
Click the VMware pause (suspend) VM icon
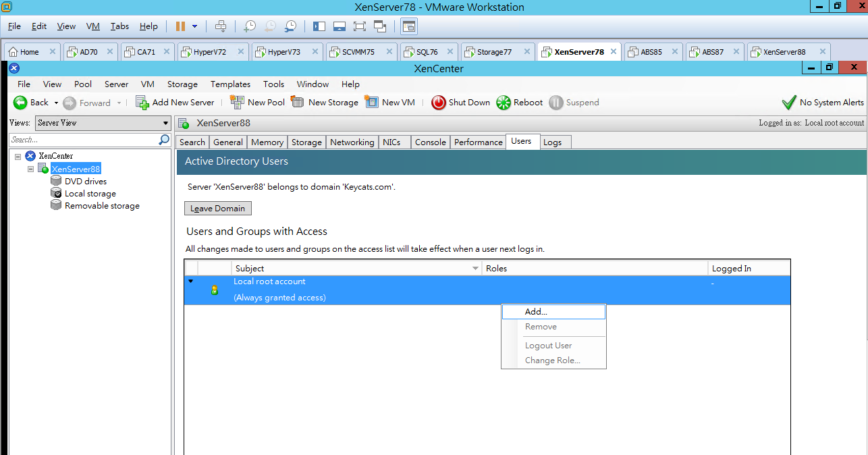[180, 26]
